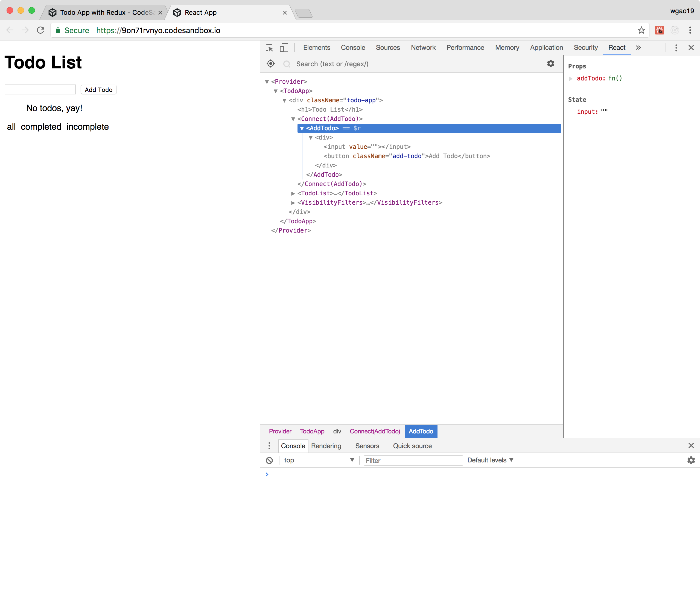Open the top execution context dropdown

[x=319, y=460]
